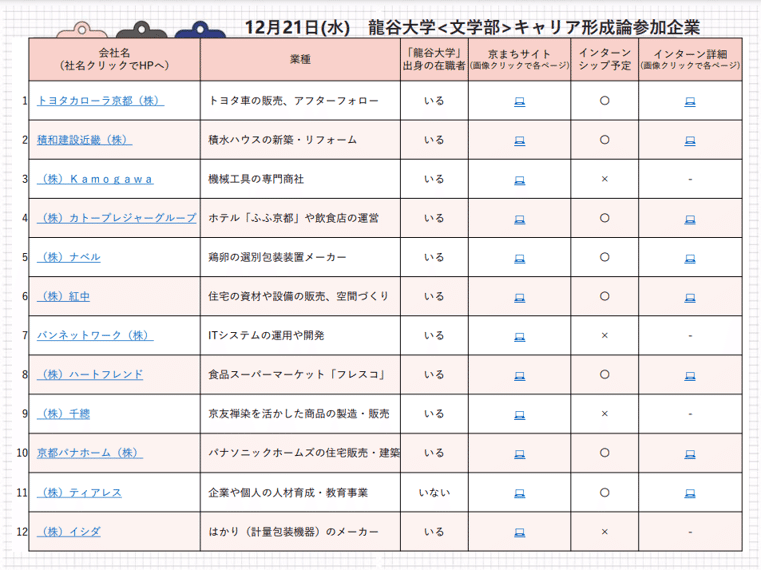Click 京まちサイト laptop icon for バンネットワーク
The height and width of the screenshot is (570, 761).
[x=519, y=336]
